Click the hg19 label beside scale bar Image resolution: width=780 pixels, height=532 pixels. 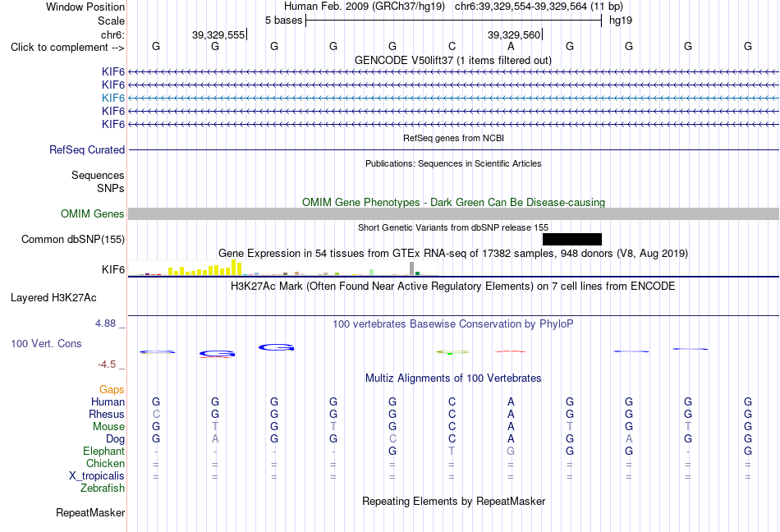[x=621, y=21]
